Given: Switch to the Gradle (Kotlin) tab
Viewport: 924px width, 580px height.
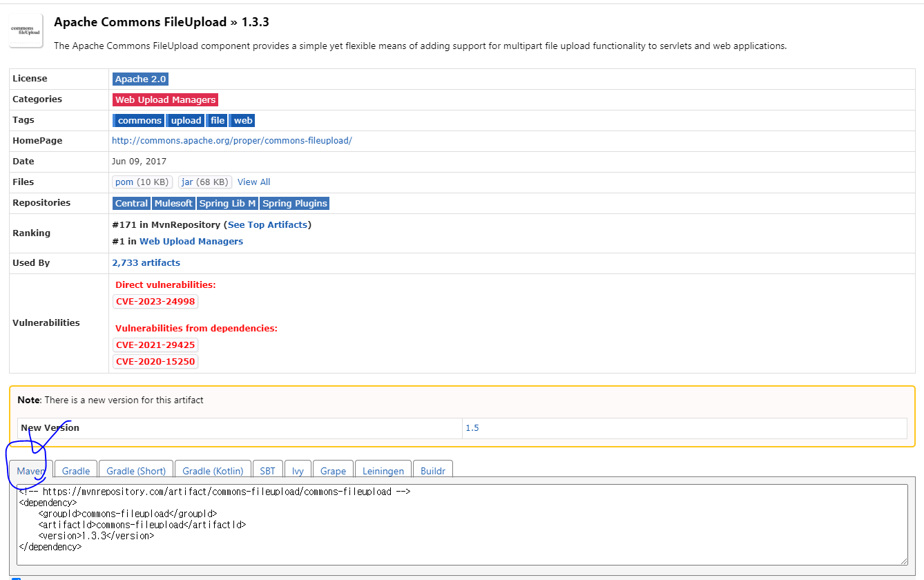Looking at the screenshot, I should click(x=213, y=471).
